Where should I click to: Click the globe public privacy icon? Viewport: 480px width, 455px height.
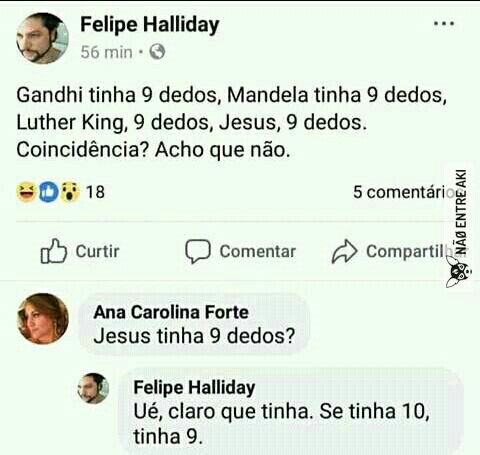[157, 52]
